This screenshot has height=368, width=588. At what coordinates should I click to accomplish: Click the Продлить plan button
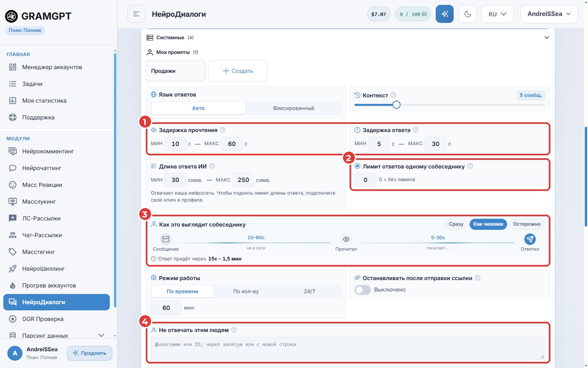[x=89, y=353]
